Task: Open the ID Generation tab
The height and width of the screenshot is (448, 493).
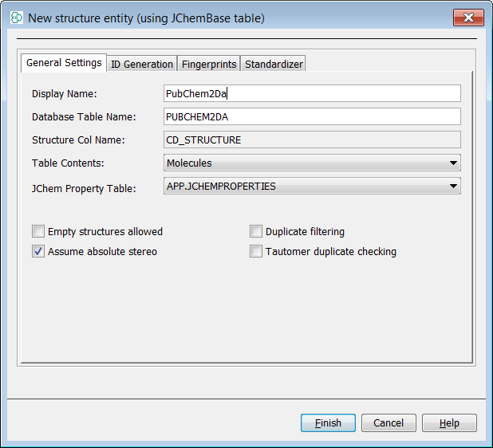Action: (x=141, y=64)
